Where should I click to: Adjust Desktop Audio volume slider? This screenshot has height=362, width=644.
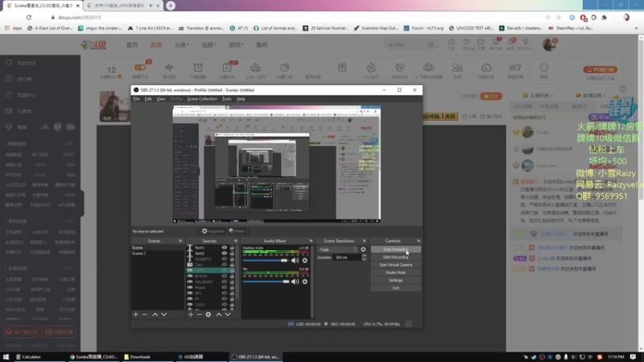point(266,260)
